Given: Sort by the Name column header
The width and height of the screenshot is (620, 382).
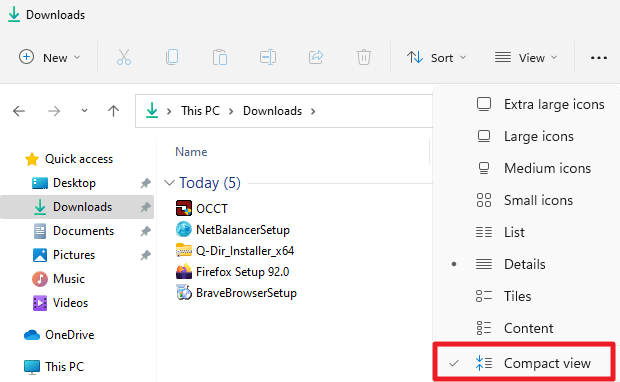Looking at the screenshot, I should (191, 152).
